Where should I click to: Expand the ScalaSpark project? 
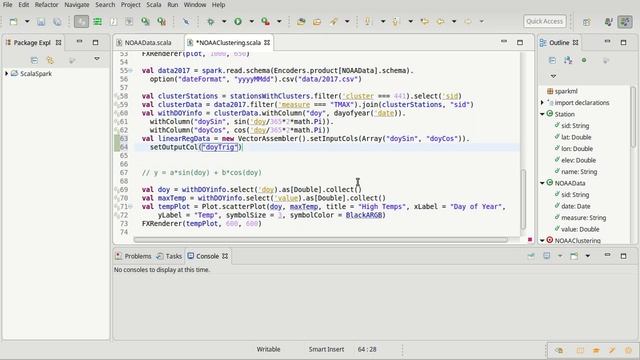pyautogui.click(x=6, y=73)
